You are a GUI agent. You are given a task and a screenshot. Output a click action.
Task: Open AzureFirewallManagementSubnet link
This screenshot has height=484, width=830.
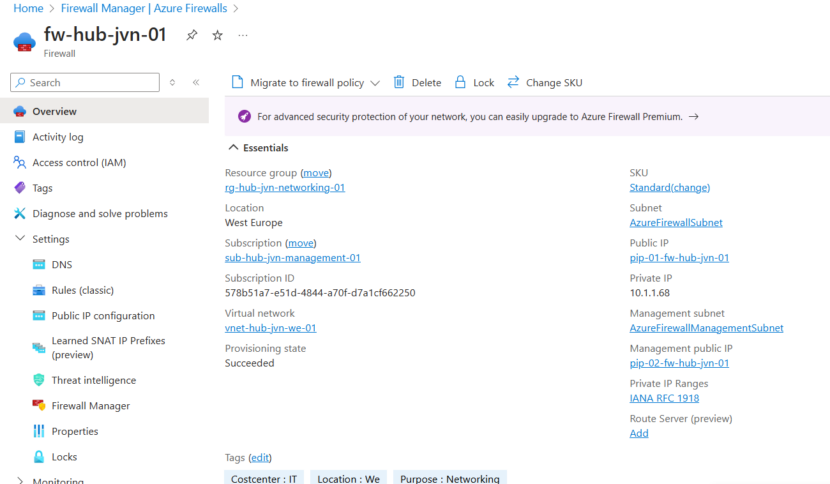click(706, 328)
